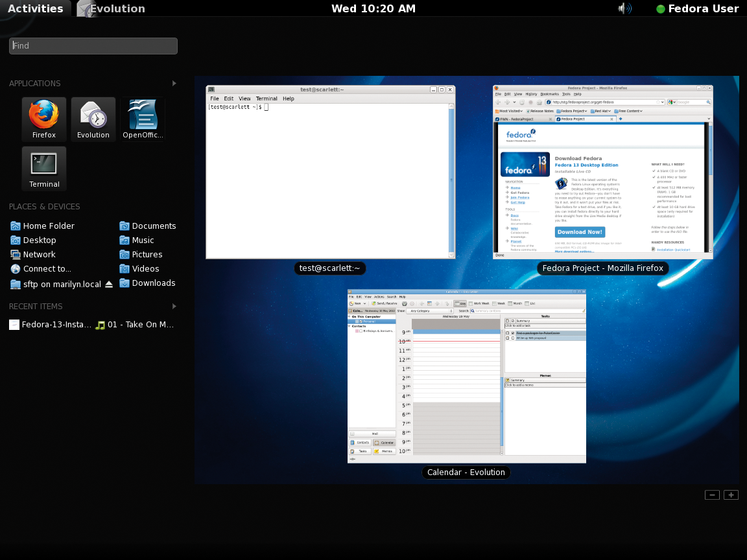Screen dimensions: 747x560
Task: Open Home Folder in Places & Devices
Action: point(42,226)
